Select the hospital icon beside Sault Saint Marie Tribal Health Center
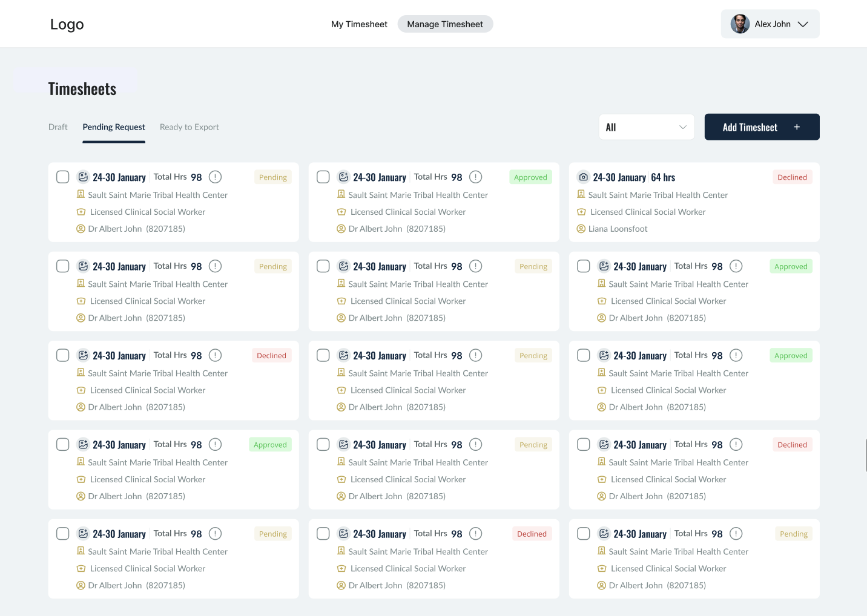Image resolution: width=867 pixels, height=616 pixels. point(81,194)
